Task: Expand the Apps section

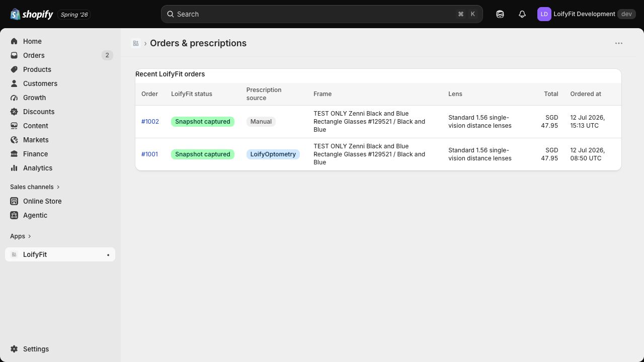Action: (21, 236)
